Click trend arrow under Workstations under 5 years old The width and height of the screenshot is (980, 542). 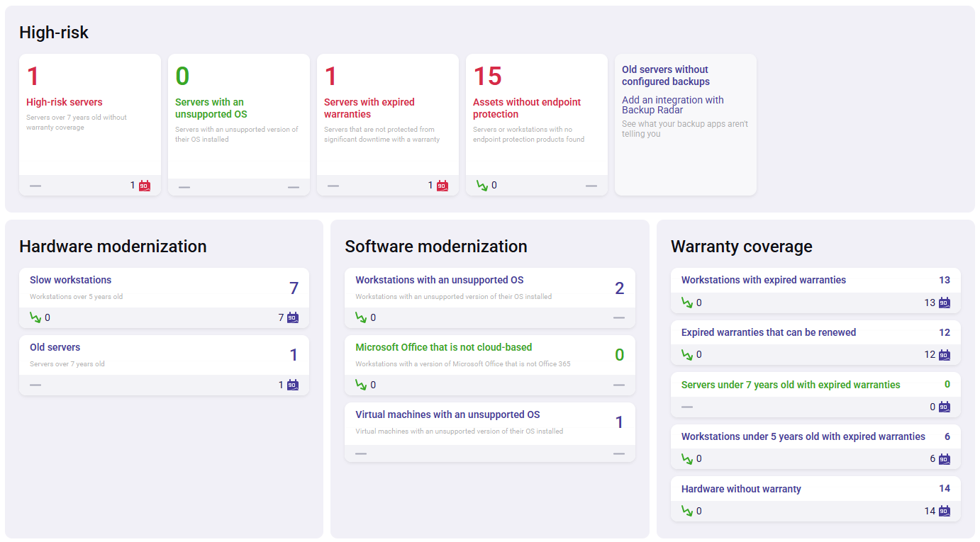(x=687, y=458)
